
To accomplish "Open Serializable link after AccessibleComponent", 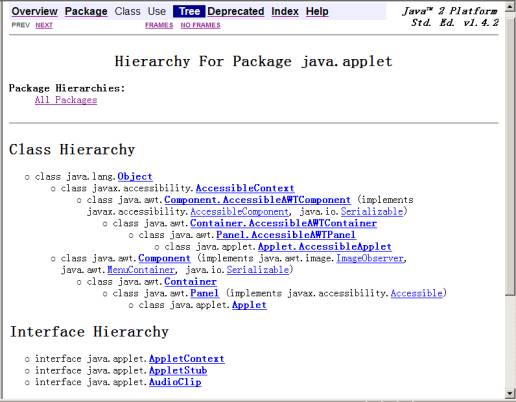I will tap(372, 211).
